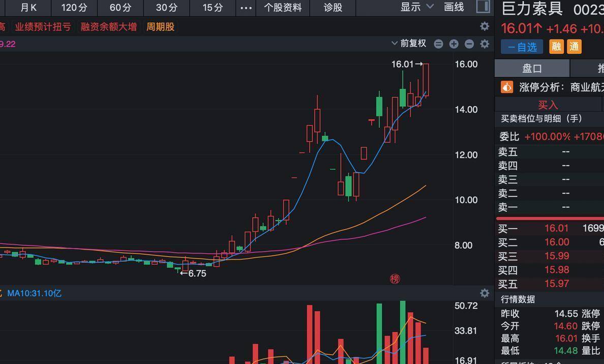Open the 画线 drawing tools
Viewport: 604px width, 364px height.
454,7
